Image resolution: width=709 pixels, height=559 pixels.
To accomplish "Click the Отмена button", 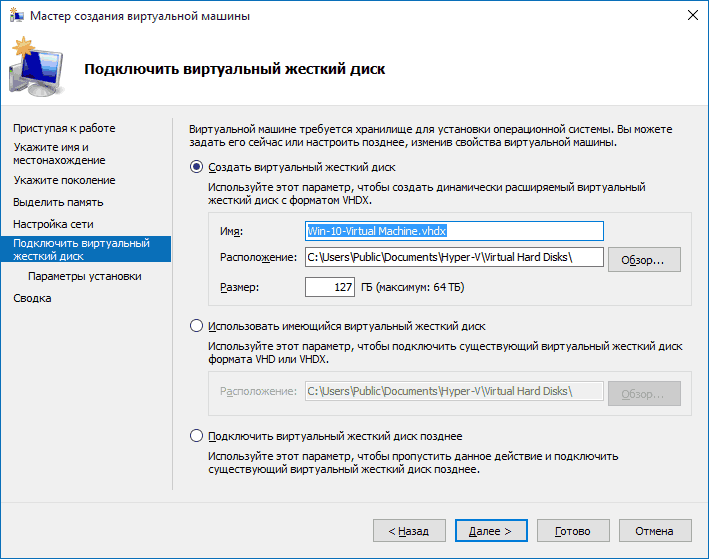I will pyautogui.click(x=655, y=531).
